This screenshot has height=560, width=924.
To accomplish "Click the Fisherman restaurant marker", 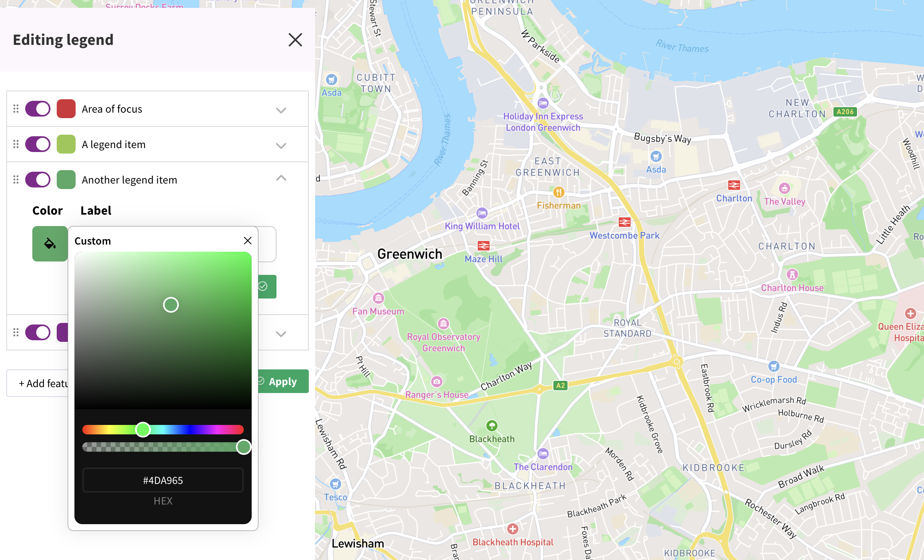I will (x=558, y=192).
